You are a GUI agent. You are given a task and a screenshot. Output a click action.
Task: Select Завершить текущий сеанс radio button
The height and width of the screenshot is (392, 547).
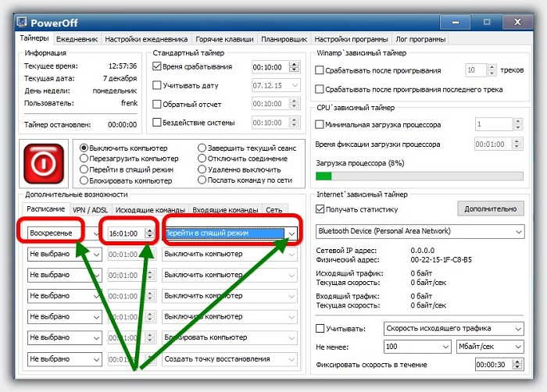click(202, 148)
